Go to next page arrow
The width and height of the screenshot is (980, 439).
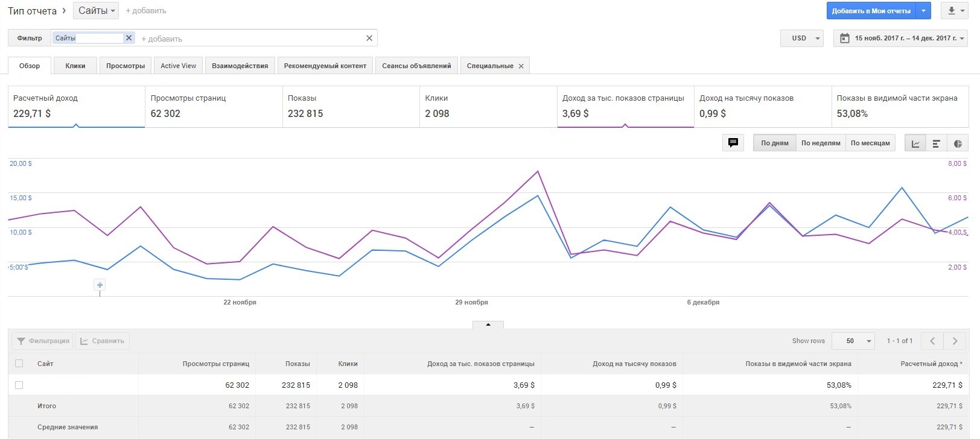[955, 341]
